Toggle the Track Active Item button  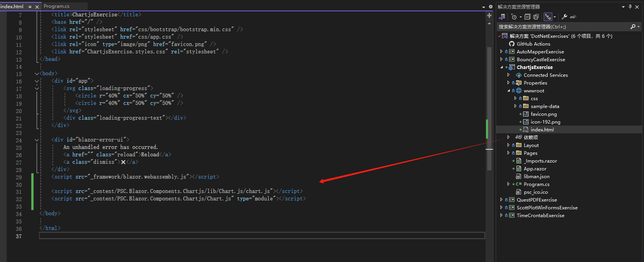pyautogui.click(x=548, y=17)
